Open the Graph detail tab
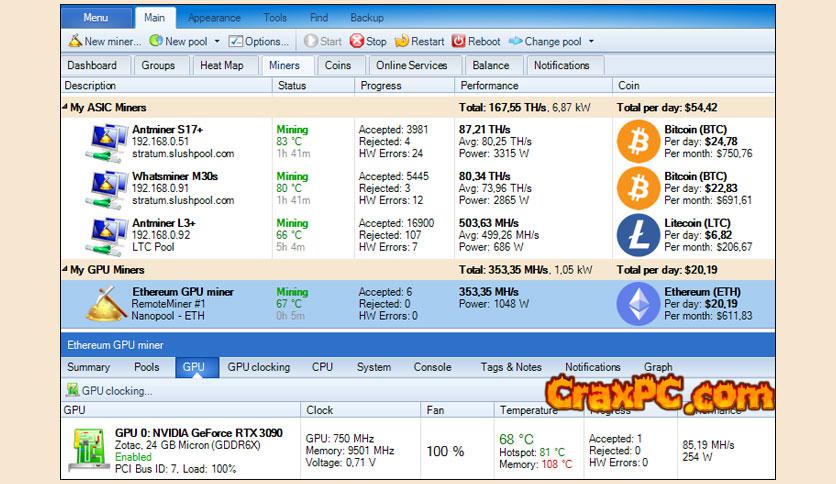Screen dimensions: 836x484 (x=658, y=367)
